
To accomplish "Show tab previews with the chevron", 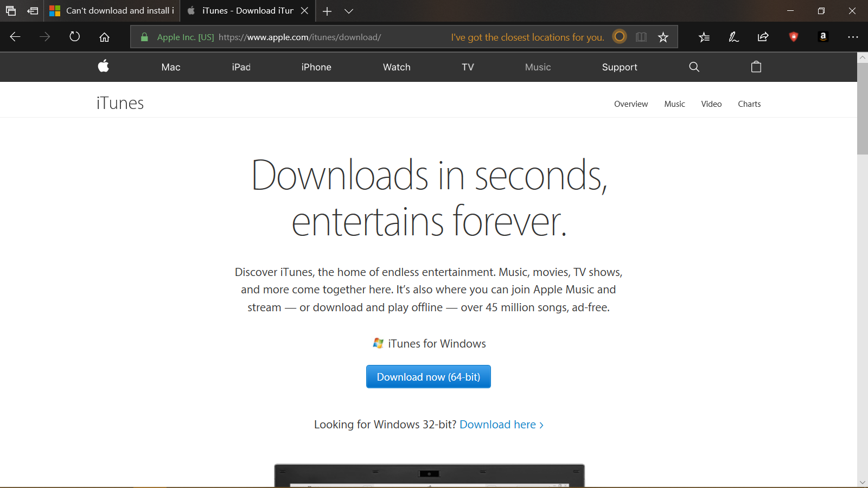I will 349,11.
